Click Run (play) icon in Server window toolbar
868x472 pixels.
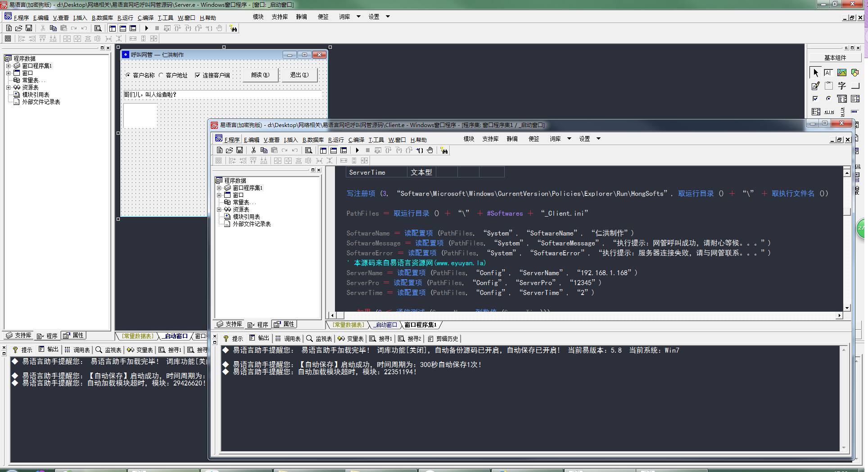click(x=147, y=28)
